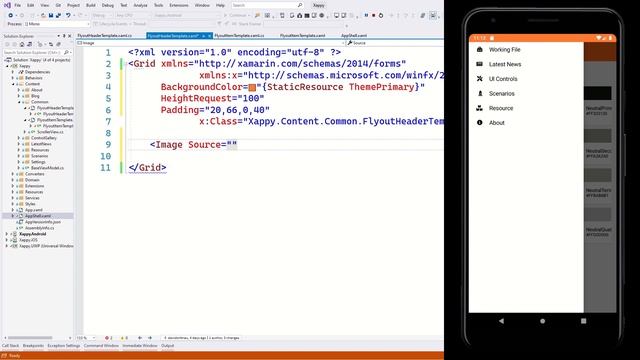Tap the Android home navigation button
The height and width of the screenshot is (360, 640).
click(x=542, y=321)
